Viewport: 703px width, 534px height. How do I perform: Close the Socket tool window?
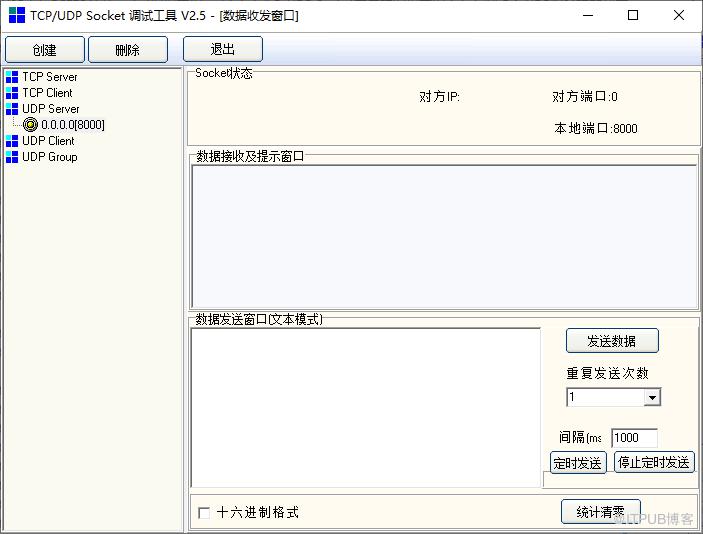(x=679, y=15)
